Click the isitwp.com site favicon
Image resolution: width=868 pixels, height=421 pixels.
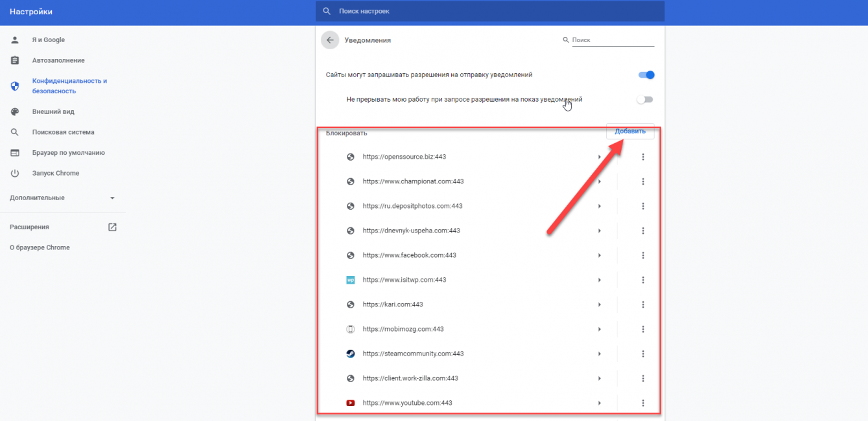point(351,280)
